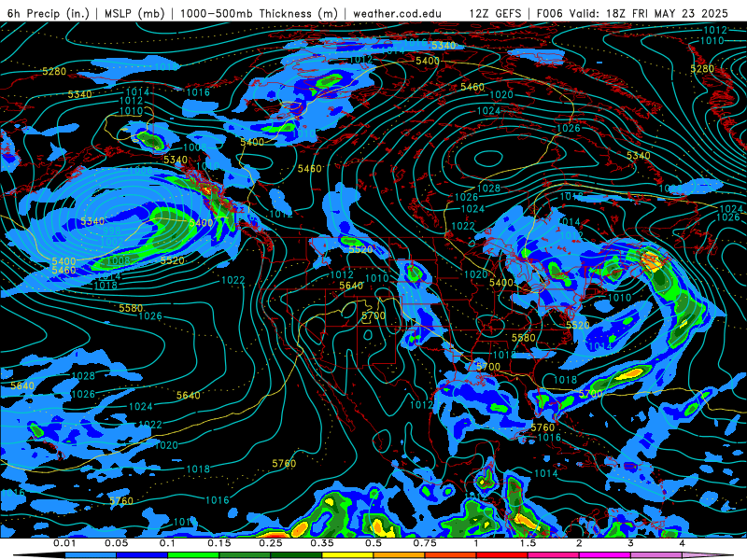Click the yellow 0.35 legend swatch

point(347,555)
